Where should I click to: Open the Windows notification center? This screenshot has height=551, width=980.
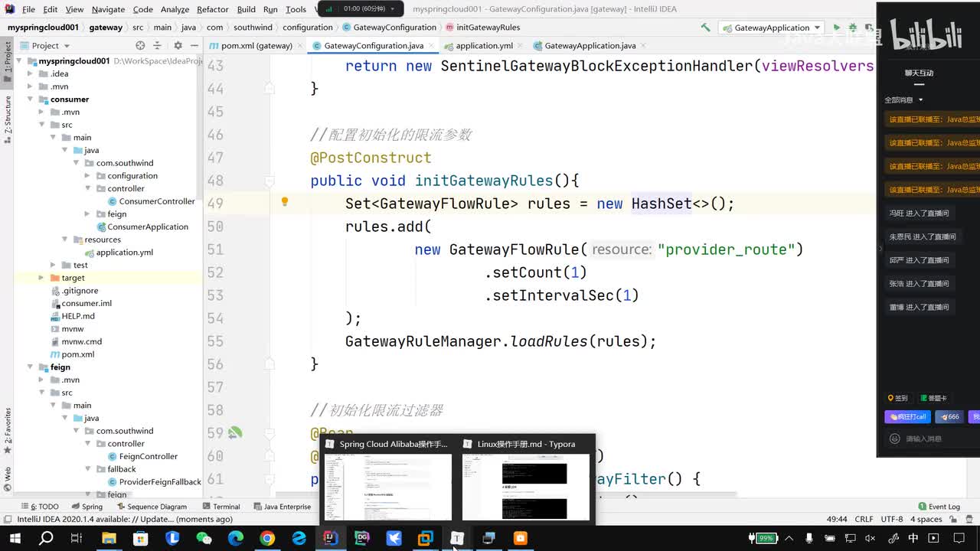pyautogui.click(x=957, y=538)
